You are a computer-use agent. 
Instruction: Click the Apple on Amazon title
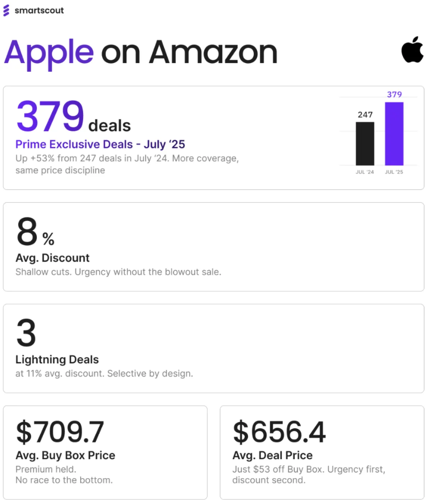click(x=140, y=53)
